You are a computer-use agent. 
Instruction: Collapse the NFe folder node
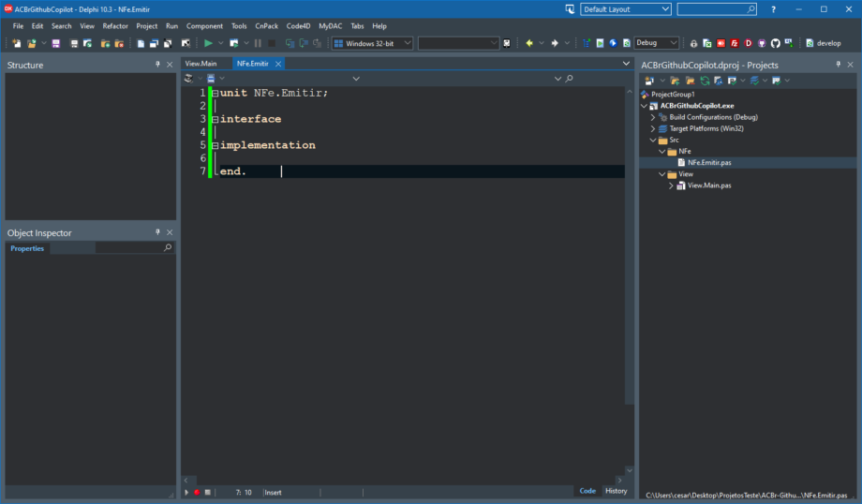click(661, 151)
